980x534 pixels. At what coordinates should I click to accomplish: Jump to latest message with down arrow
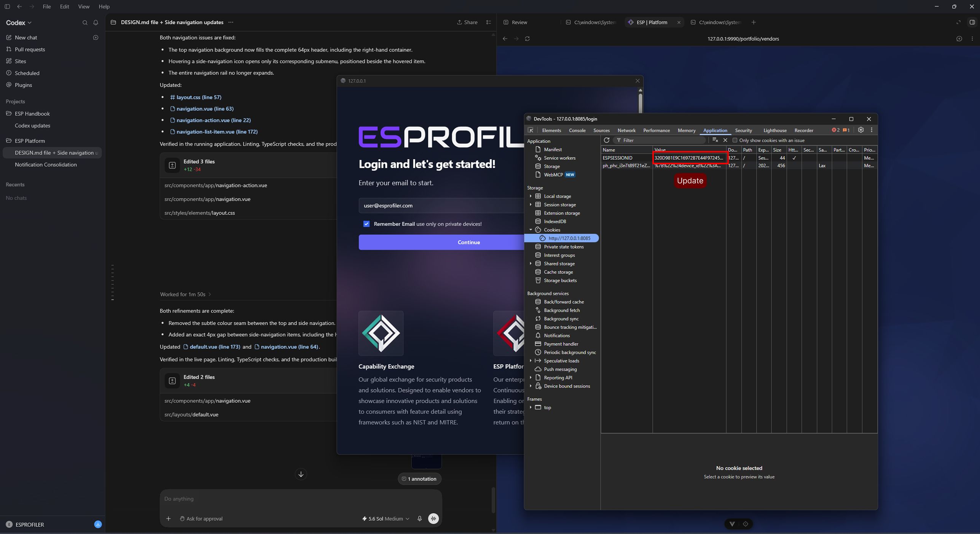click(301, 474)
